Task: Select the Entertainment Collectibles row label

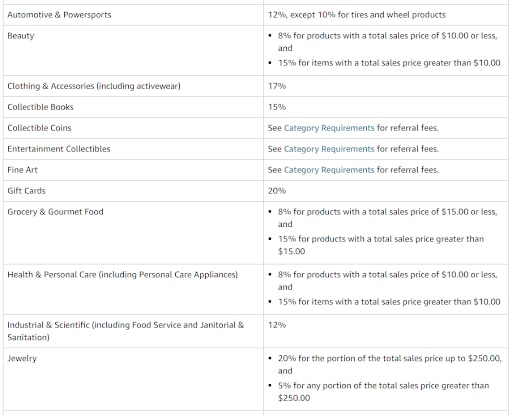Action: (59, 149)
